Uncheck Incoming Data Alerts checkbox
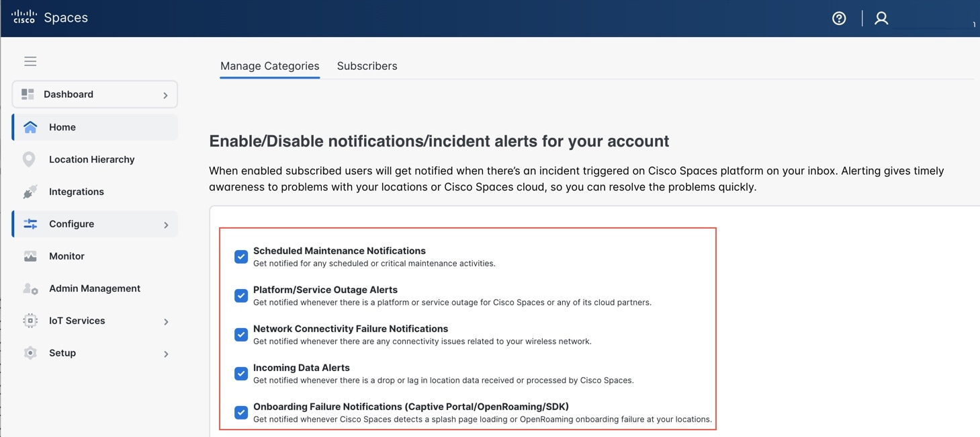Viewport: 980px width, 437px height. (241, 374)
